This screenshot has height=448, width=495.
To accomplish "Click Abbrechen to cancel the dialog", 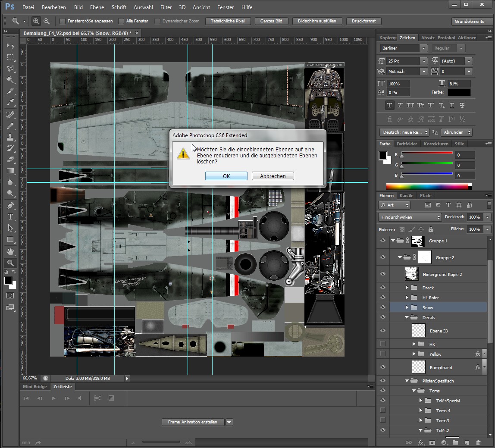I will point(273,176).
